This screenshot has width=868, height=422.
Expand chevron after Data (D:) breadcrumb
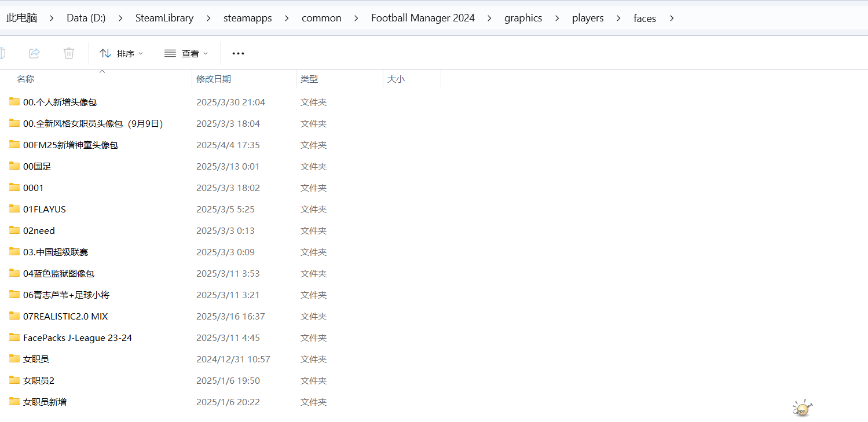coord(120,18)
